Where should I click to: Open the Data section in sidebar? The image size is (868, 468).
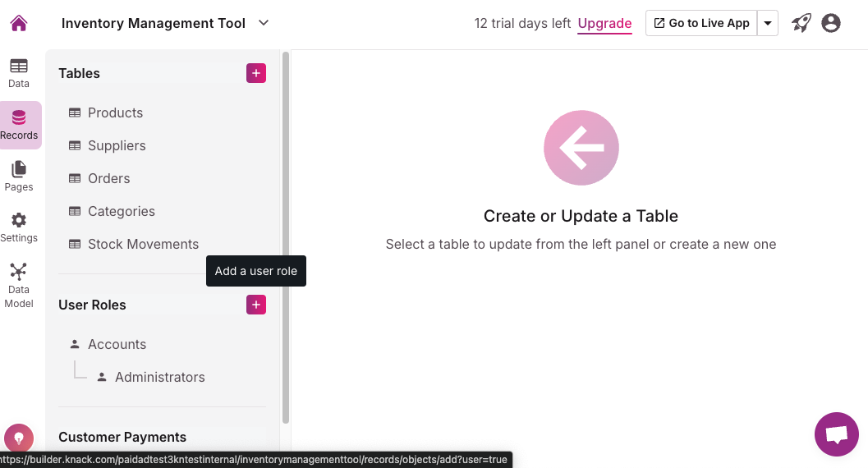coord(19,73)
